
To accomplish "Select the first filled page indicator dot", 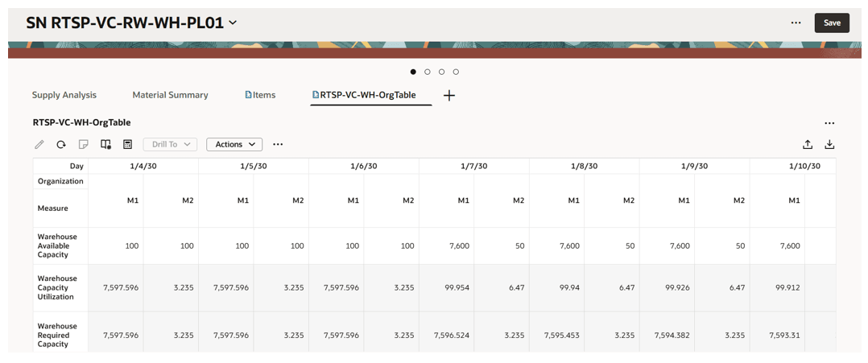I will pos(413,72).
